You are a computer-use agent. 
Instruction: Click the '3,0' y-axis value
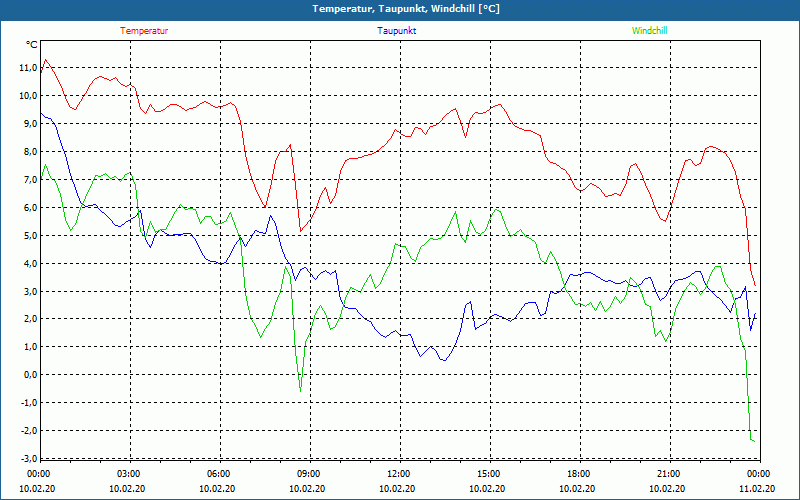tap(30, 291)
